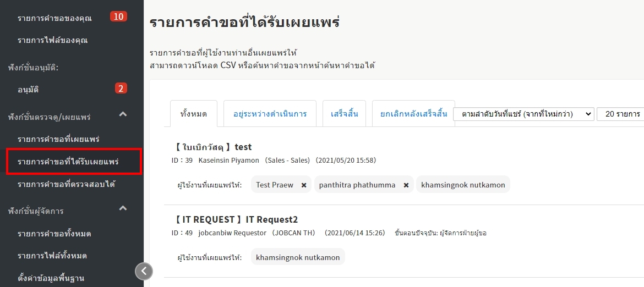Image resolution: width=644 pixels, height=287 pixels.
Task: Open รายการคำขอที่เผยแพร่ sidebar item
Action: (58, 139)
